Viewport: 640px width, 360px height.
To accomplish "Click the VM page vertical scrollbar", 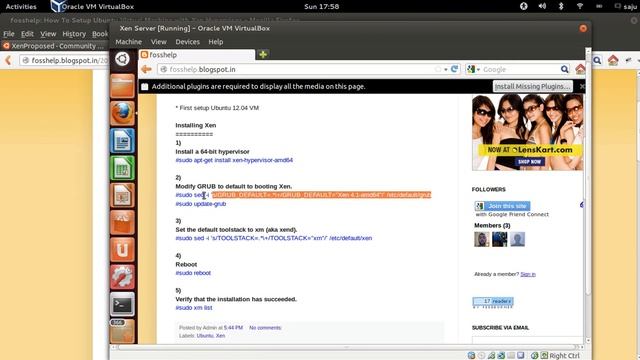I will pos(588,196).
